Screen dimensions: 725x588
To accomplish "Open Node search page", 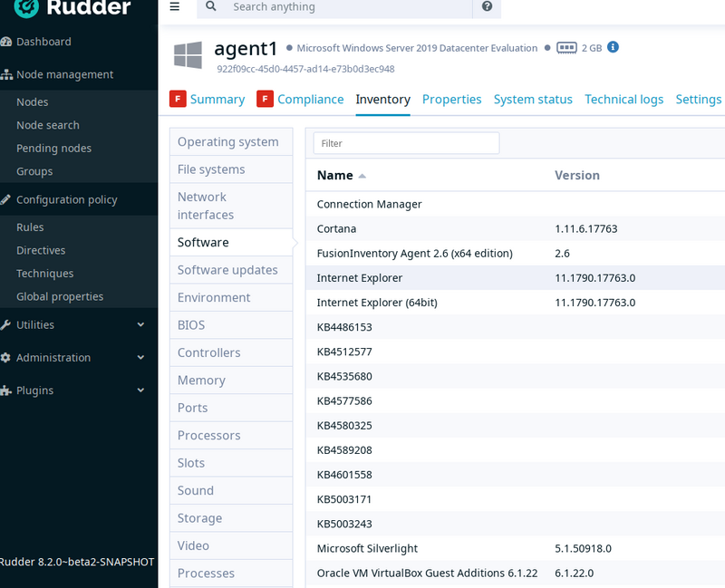I will coord(48,125).
